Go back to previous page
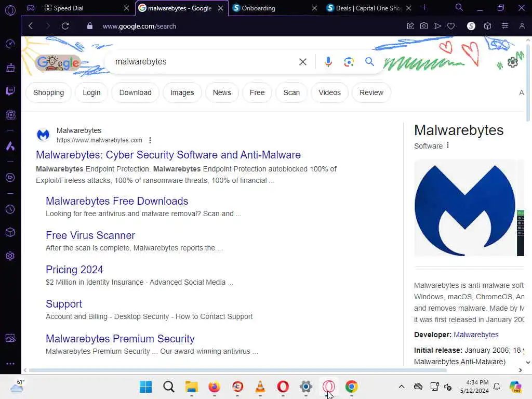This screenshot has width=532, height=399. point(31,26)
